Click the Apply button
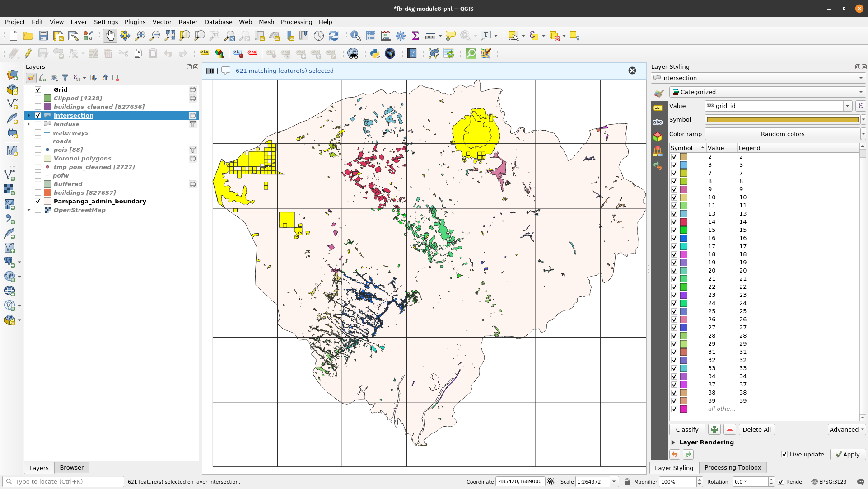The image size is (868, 489). [x=848, y=454]
